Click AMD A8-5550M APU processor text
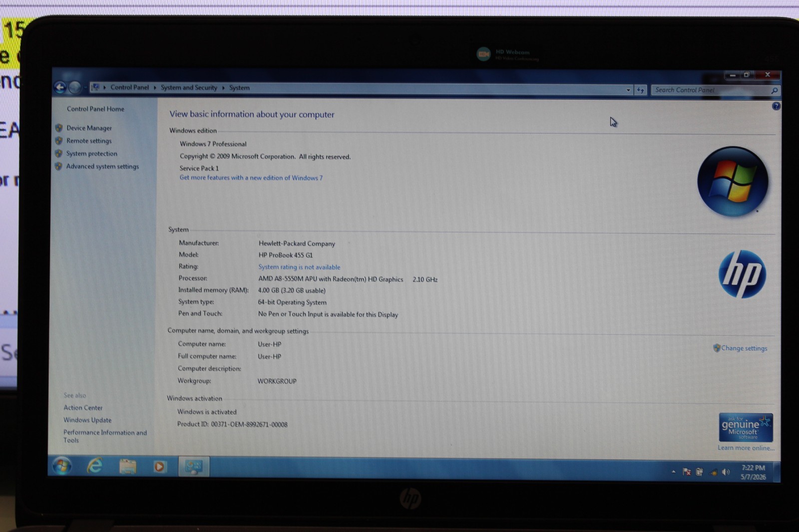 pos(331,279)
